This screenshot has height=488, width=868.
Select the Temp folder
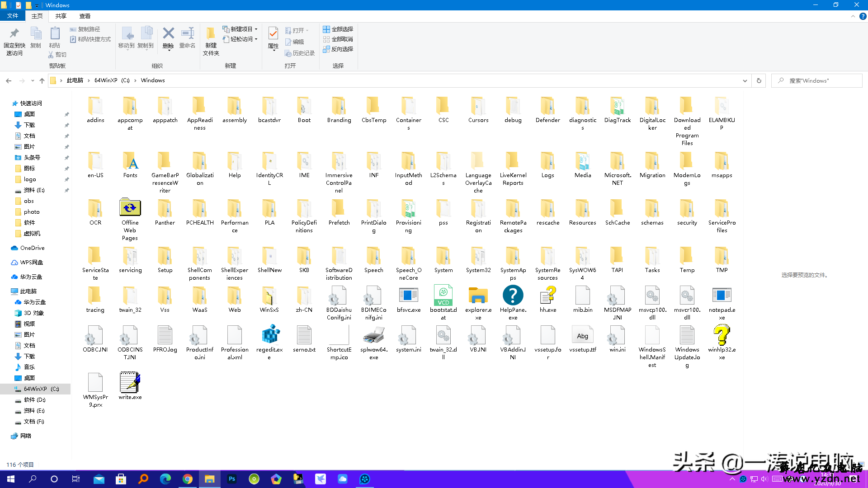687,260
